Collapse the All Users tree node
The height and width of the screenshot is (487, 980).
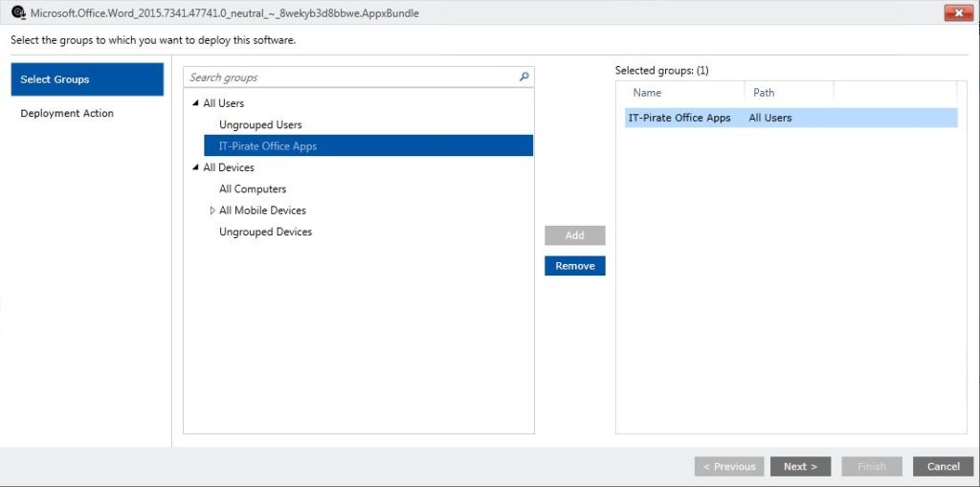click(x=195, y=103)
